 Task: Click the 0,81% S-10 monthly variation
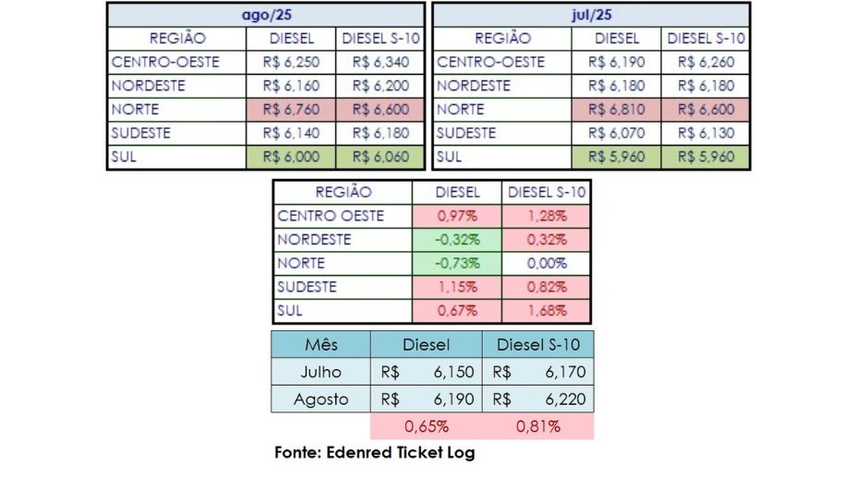pos(538,426)
